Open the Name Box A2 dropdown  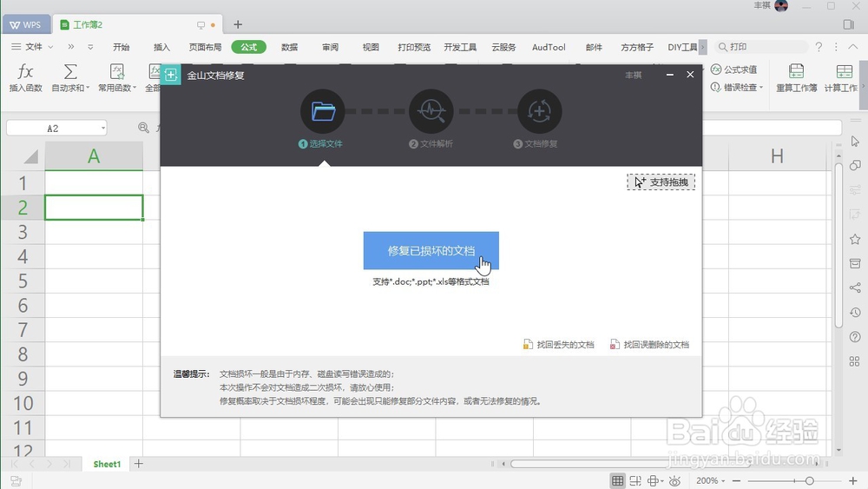pos(103,129)
